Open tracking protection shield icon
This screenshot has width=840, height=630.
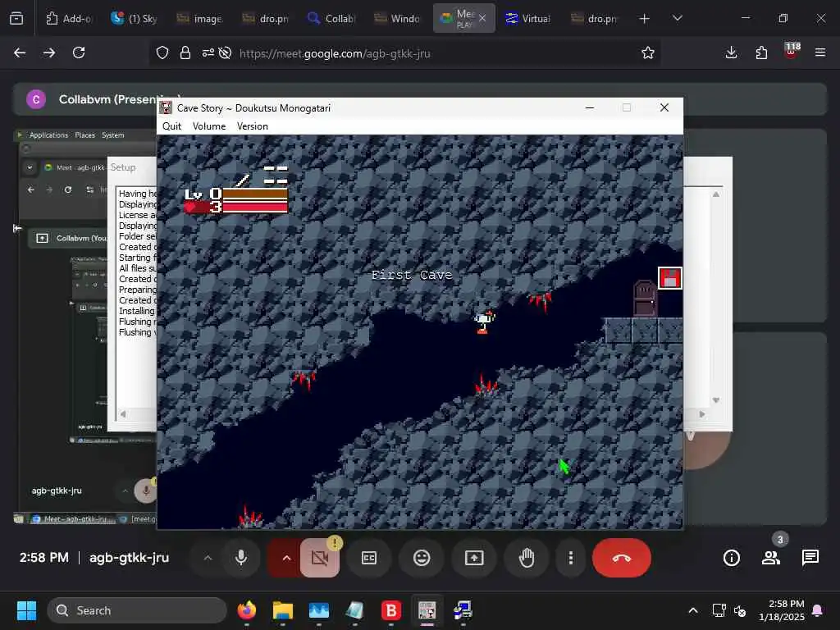click(x=162, y=52)
